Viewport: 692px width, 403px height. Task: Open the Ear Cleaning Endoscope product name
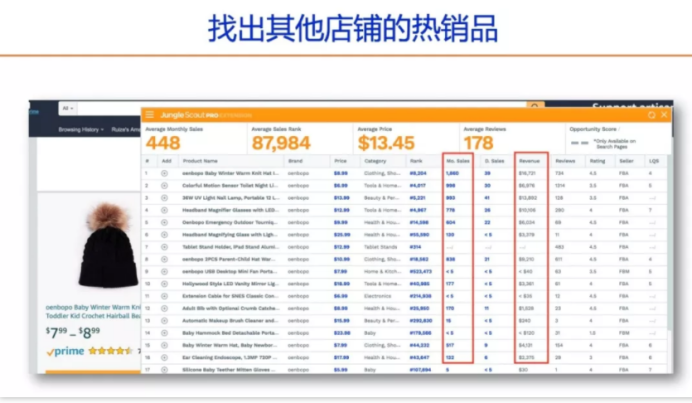coord(230,358)
